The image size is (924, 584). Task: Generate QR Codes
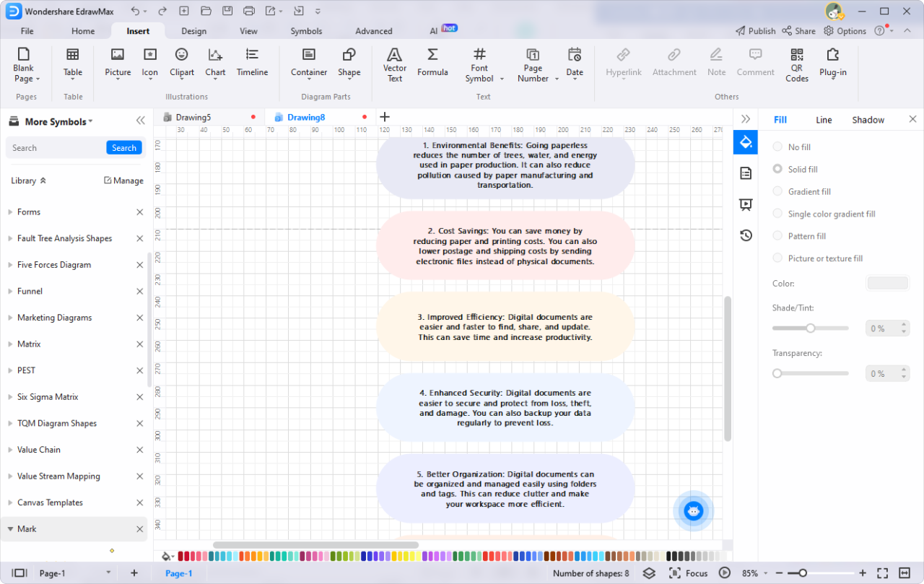click(x=796, y=65)
